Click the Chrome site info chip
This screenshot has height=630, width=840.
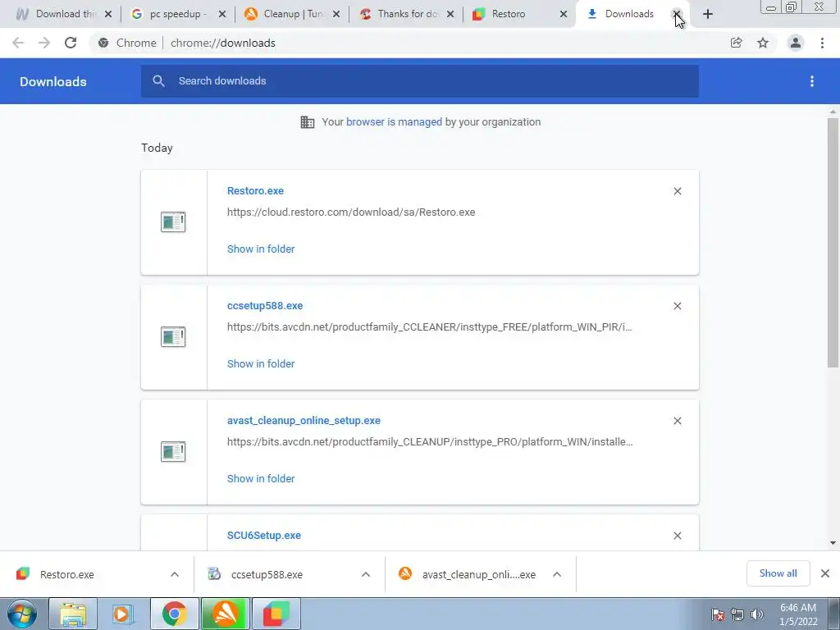pyautogui.click(x=127, y=43)
